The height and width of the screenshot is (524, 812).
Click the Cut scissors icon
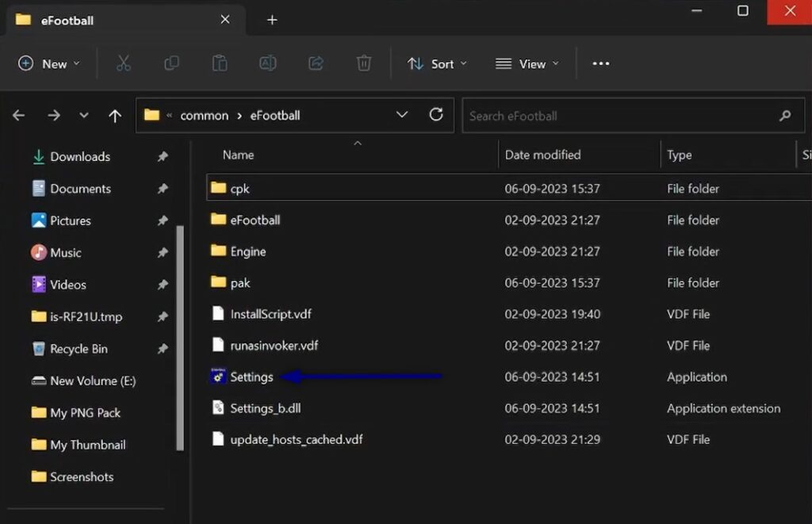123,63
